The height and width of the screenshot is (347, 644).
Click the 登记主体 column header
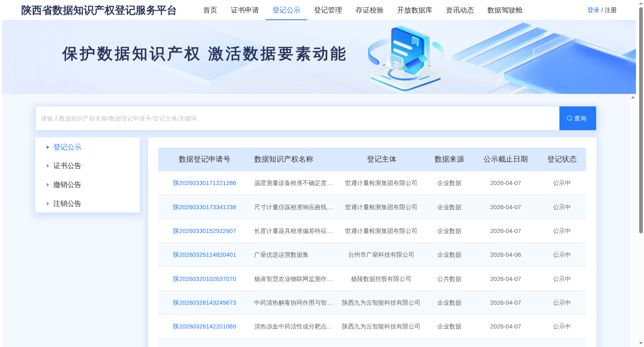(382, 159)
